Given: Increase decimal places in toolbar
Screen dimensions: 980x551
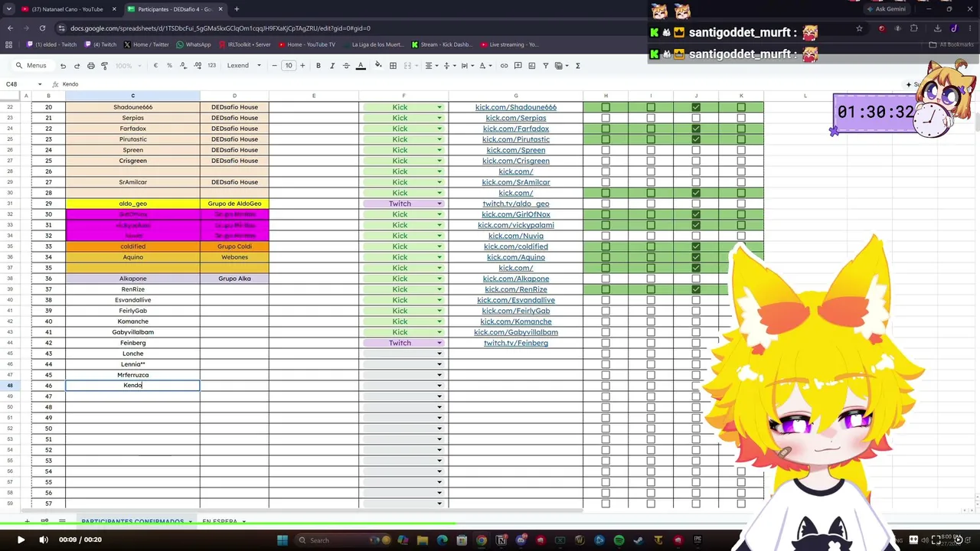Looking at the screenshot, I should (x=198, y=66).
